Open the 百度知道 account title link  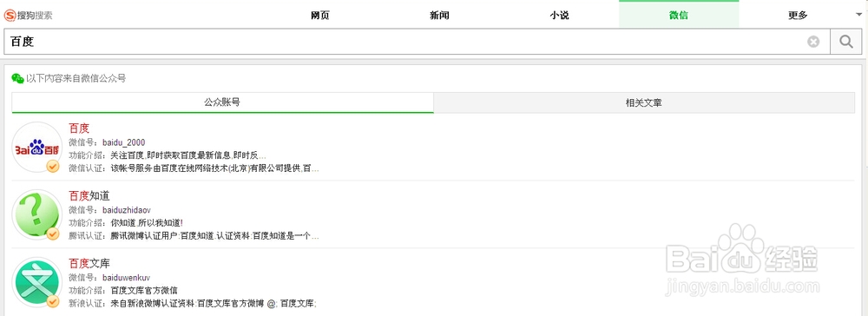tap(89, 196)
